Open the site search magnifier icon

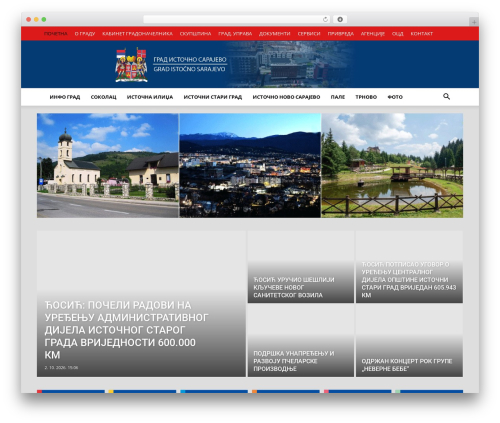coord(446,97)
